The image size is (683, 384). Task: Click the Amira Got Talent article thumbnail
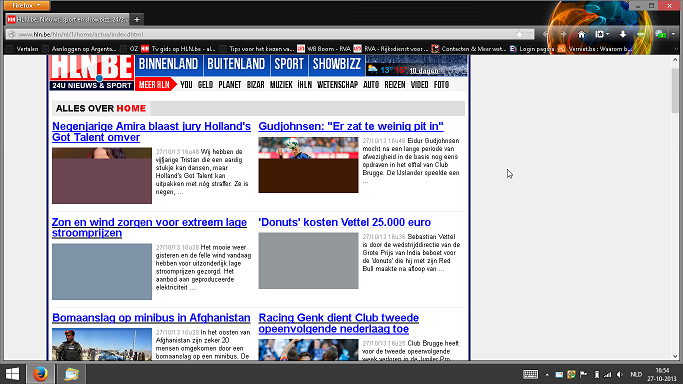point(102,175)
